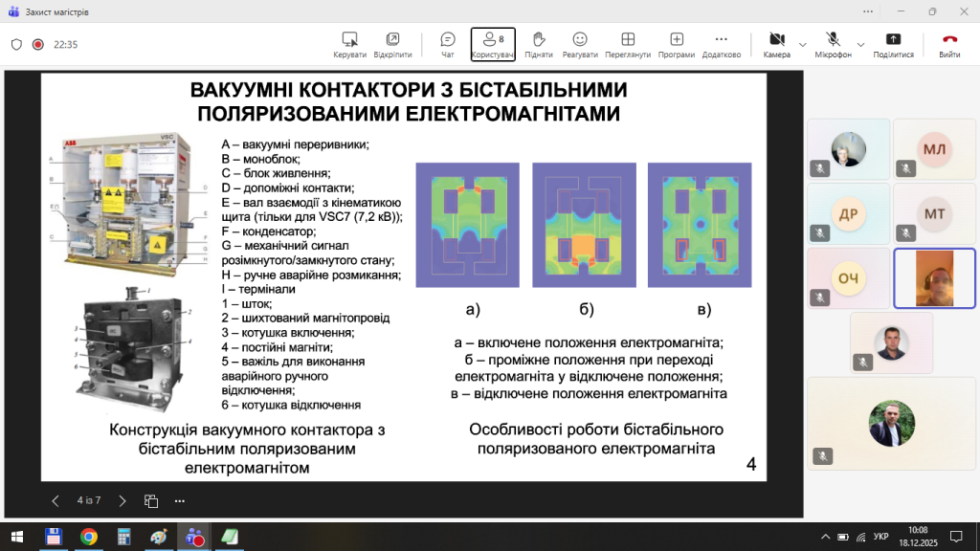The image size is (980, 551).
Task: Expand camera options arrow
Action: [803, 45]
